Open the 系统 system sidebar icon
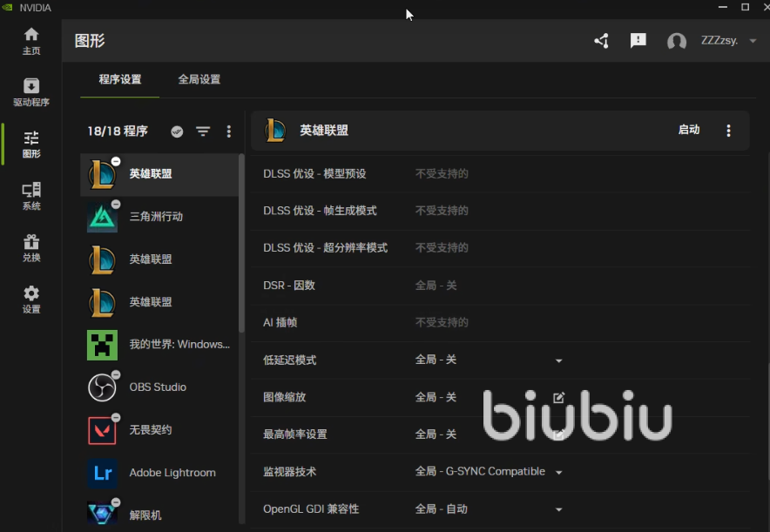Image resolution: width=770 pixels, height=532 pixels. tap(31, 196)
